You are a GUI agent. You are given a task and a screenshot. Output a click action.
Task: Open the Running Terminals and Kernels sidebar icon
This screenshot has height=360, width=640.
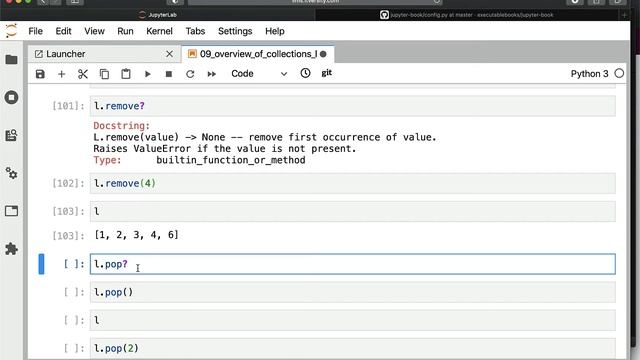[x=11, y=98]
